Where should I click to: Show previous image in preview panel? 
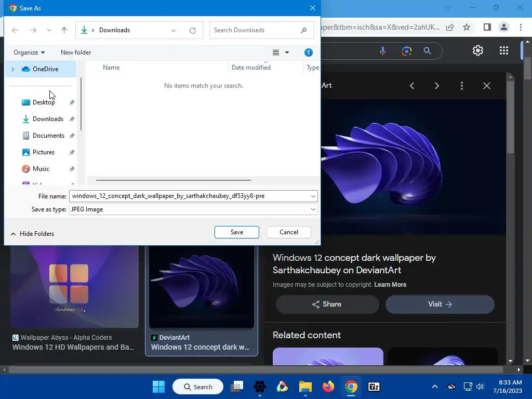click(x=412, y=86)
